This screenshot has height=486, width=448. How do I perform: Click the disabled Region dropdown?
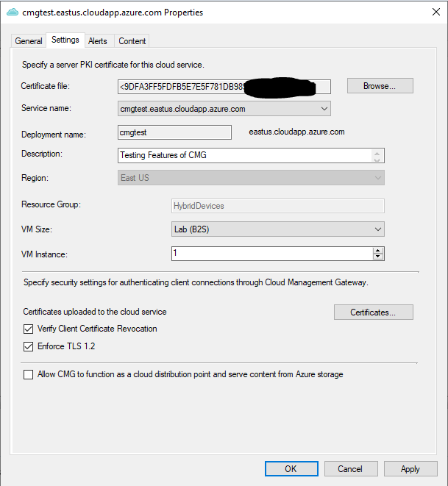tap(251, 178)
